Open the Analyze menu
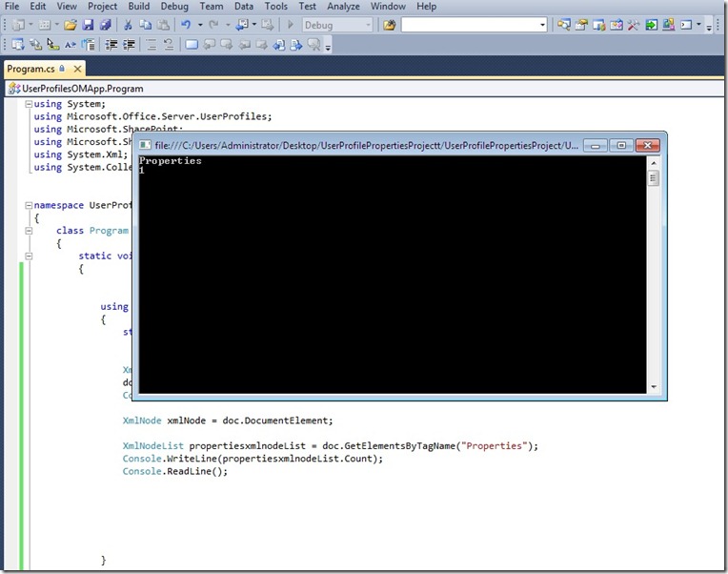The height and width of the screenshot is (574, 728). click(343, 7)
